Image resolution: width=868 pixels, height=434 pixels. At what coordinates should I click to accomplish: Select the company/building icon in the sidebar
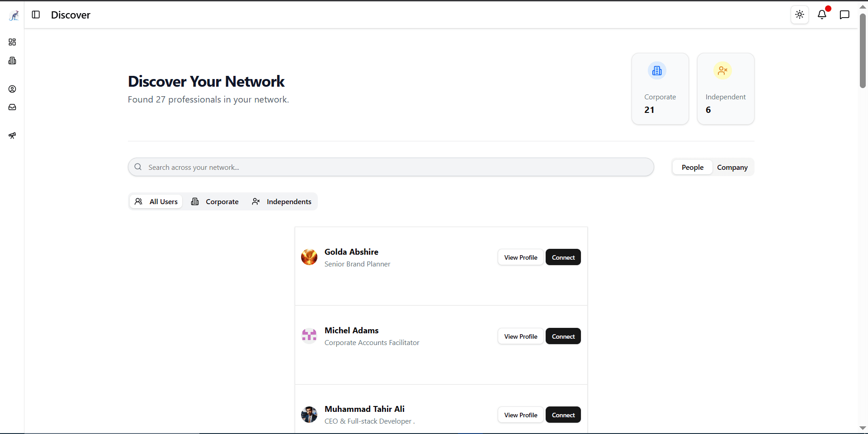pyautogui.click(x=12, y=61)
